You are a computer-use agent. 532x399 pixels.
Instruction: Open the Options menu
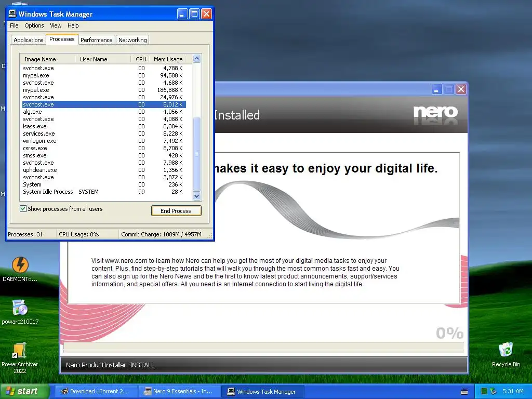coord(34,25)
